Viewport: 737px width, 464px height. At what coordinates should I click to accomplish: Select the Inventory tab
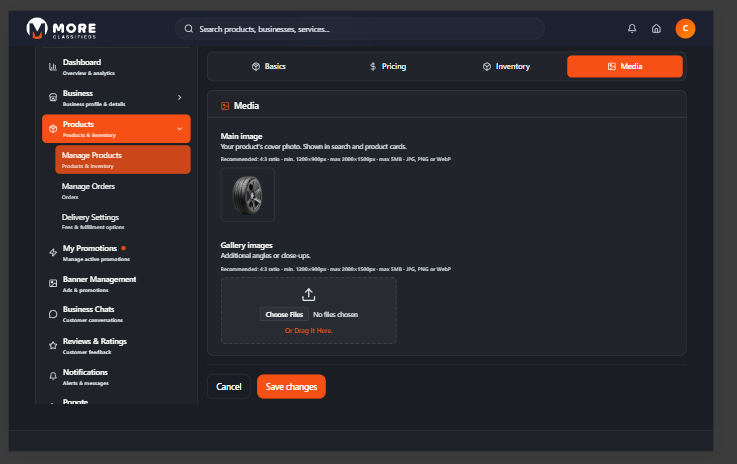(506, 67)
